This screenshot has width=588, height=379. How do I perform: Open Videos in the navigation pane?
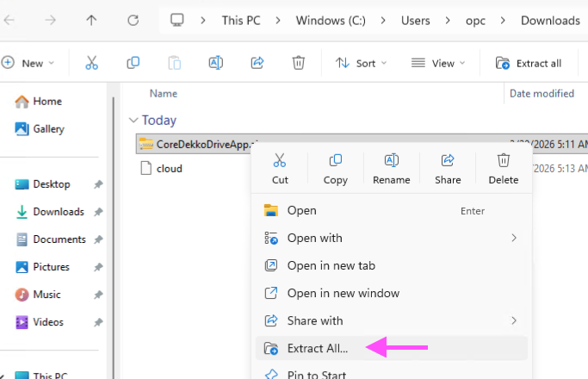coord(39,322)
